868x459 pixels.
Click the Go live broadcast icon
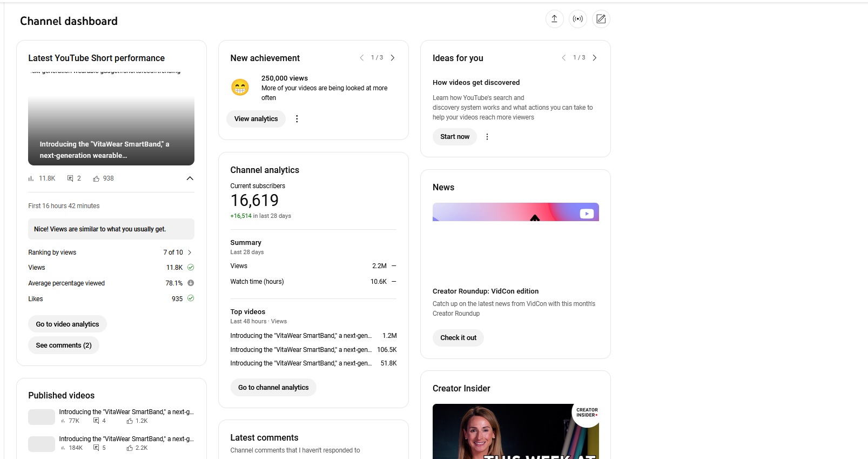(x=578, y=19)
